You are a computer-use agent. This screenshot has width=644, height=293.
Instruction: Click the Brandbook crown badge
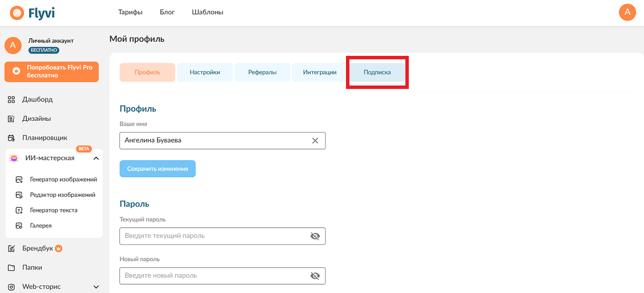(58, 249)
